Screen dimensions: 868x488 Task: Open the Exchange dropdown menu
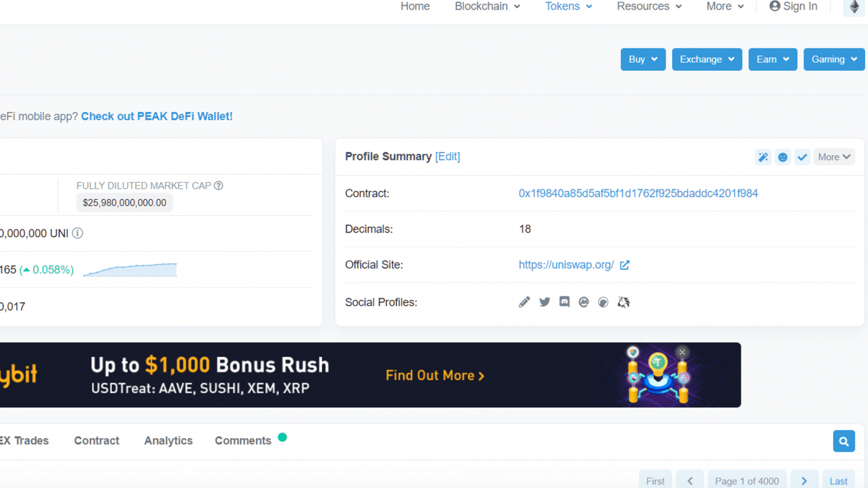coord(706,60)
